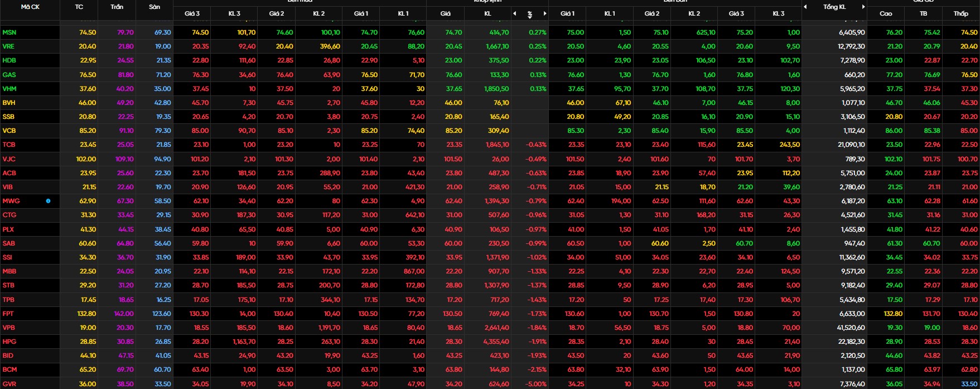Click the right arrow beside the % column
The image size is (980, 389).
tap(545, 13)
